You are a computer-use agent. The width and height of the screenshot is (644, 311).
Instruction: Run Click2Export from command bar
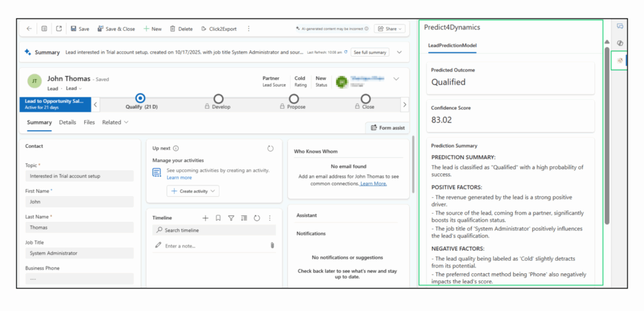[219, 29]
